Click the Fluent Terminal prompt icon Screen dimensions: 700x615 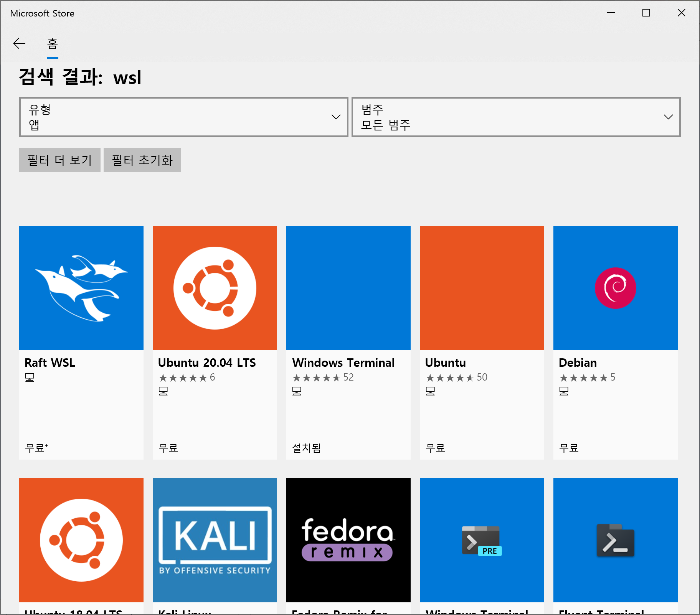point(615,540)
